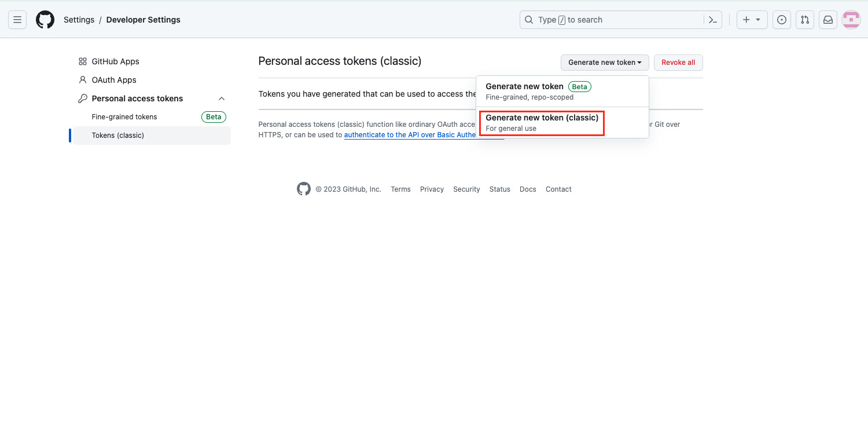Click the plus icon to create new
The width and height of the screenshot is (868, 428).
746,19
